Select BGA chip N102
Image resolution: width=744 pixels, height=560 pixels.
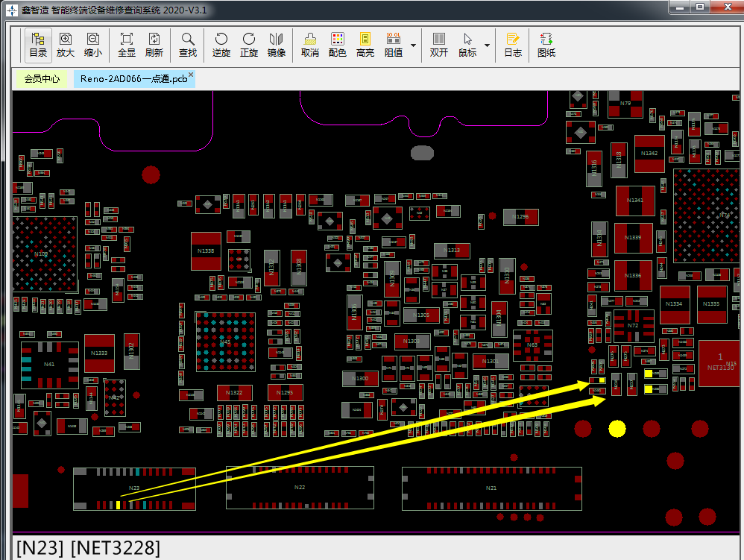pos(44,254)
